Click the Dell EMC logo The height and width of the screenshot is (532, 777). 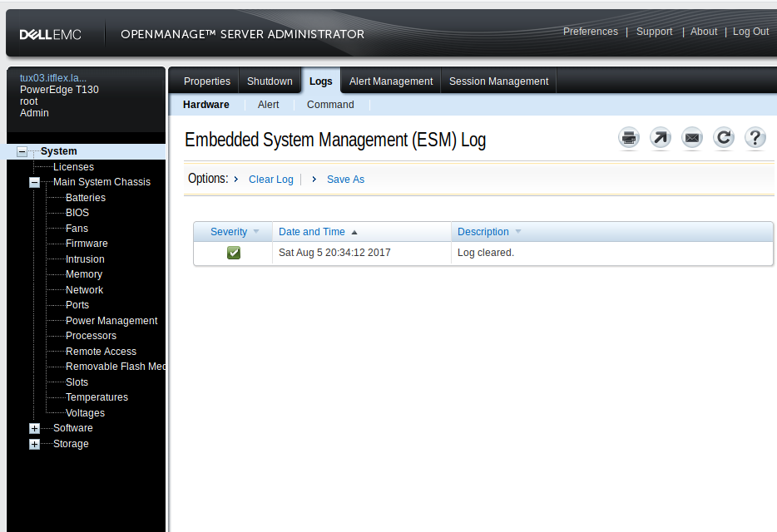coord(50,35)
